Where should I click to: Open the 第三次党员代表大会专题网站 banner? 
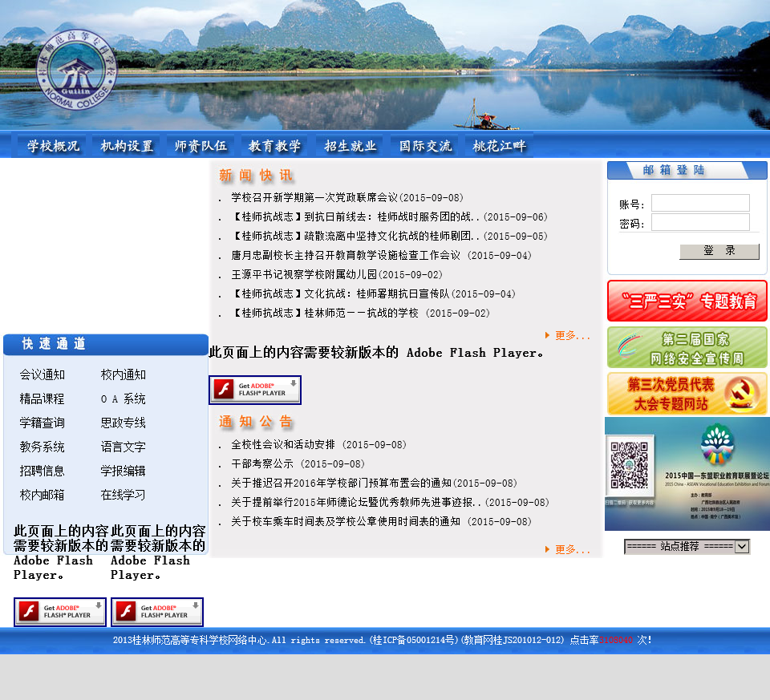pyautogui.click(x=687, y=394)
